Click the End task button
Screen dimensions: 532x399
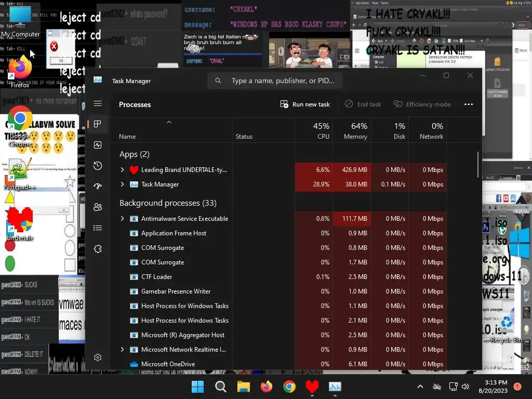point(363,104)
